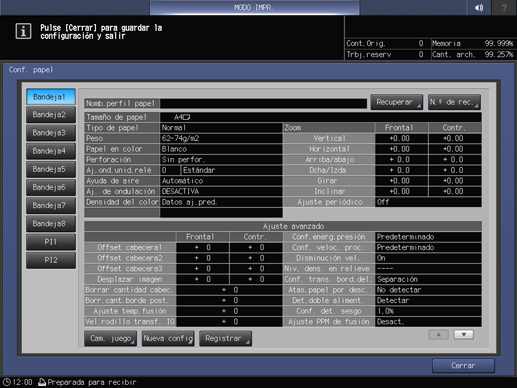This screenshot has width=517, height=388.
Task: Click the information icon beside the message
Action: click(23, 31)
